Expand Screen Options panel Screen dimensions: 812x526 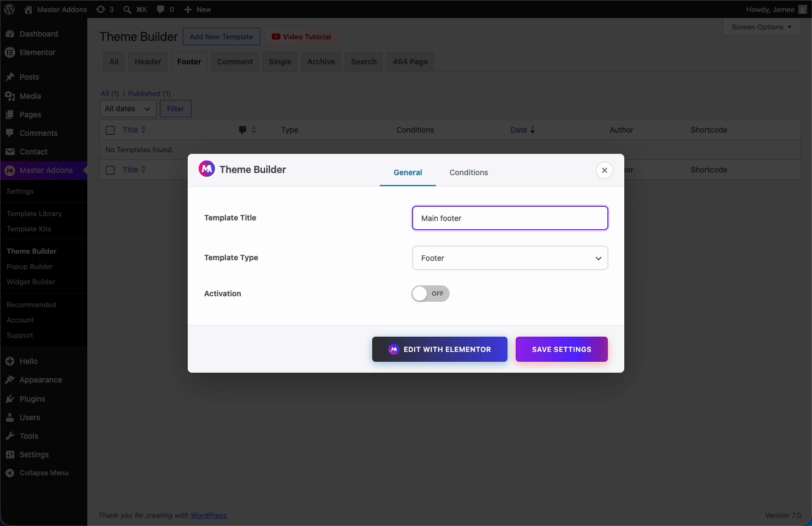click(762, 27)
